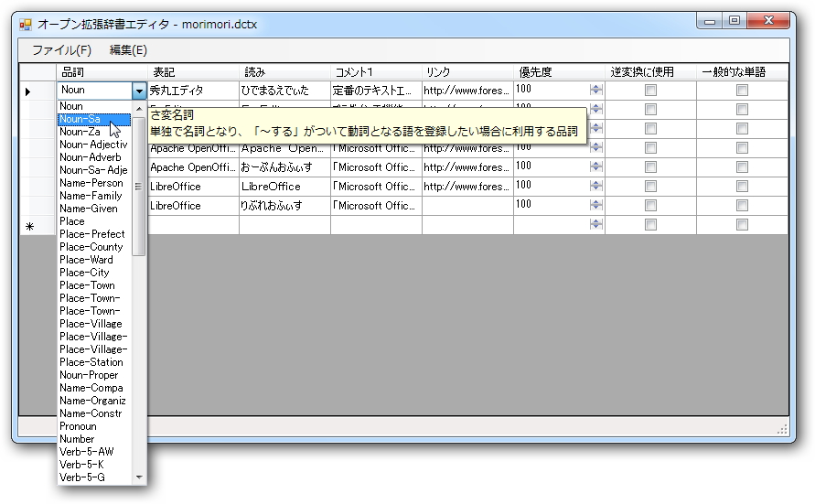Click the リンク column header

click(467, 72)
